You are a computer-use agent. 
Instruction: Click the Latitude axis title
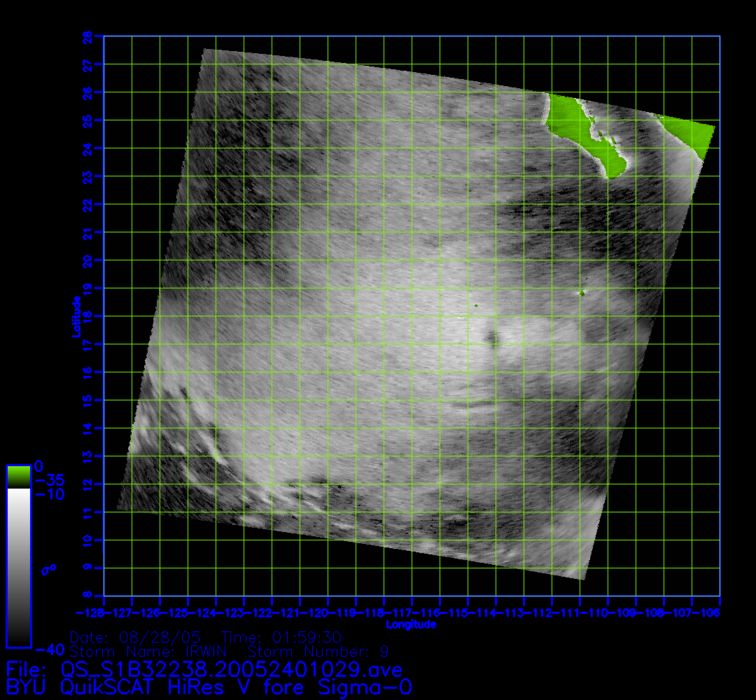click(x=75, y=316)
